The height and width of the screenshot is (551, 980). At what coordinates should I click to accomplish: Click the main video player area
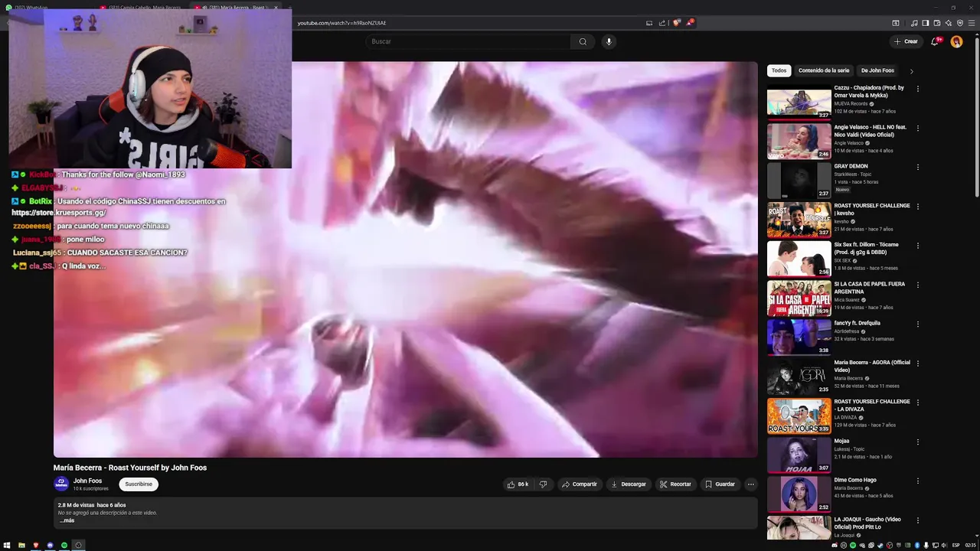pyautogui.click(x=405, y=259)
